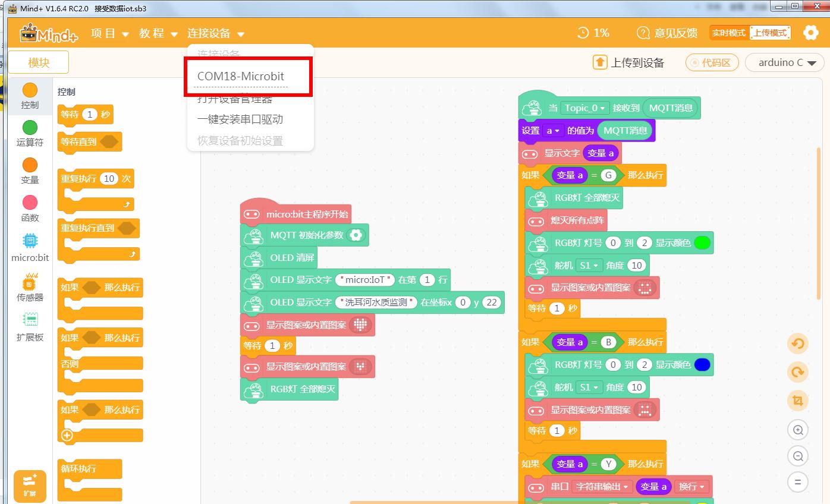Select the 函数 category circle
Screen dimensions: 830x504
(30, 203)
